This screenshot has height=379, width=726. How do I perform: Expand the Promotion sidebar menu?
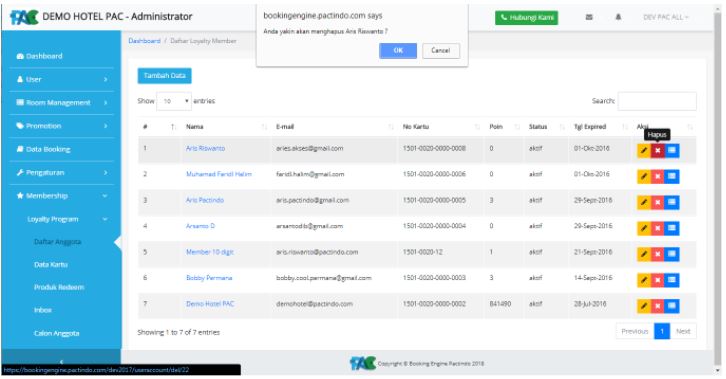point(61,126)
